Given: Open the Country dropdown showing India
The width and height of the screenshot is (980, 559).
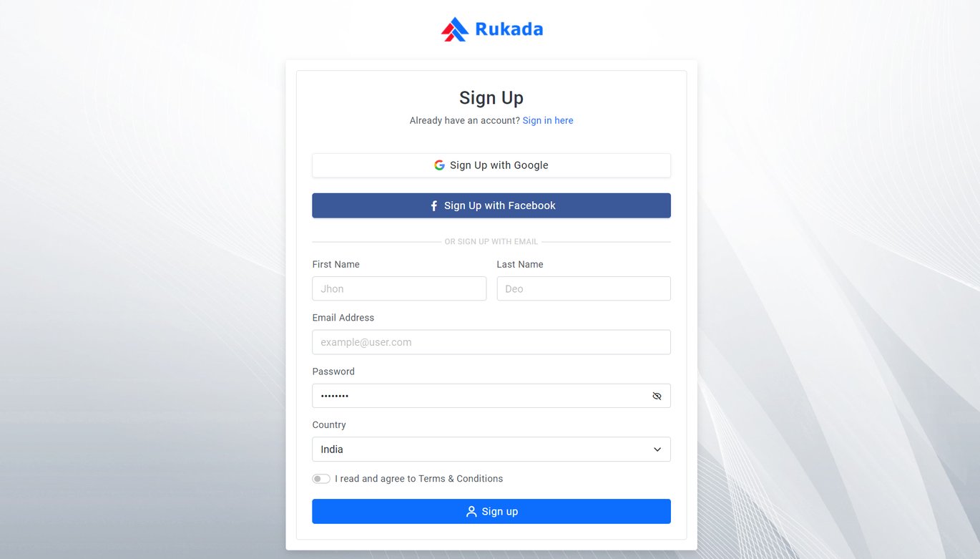Looking at the screenshot, I should point(491,449).
